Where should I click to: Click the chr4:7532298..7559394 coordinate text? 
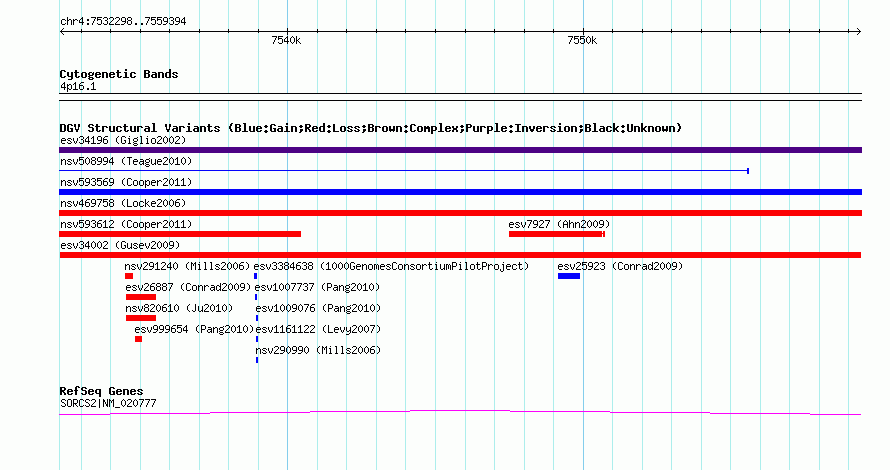tap(123, 21)
